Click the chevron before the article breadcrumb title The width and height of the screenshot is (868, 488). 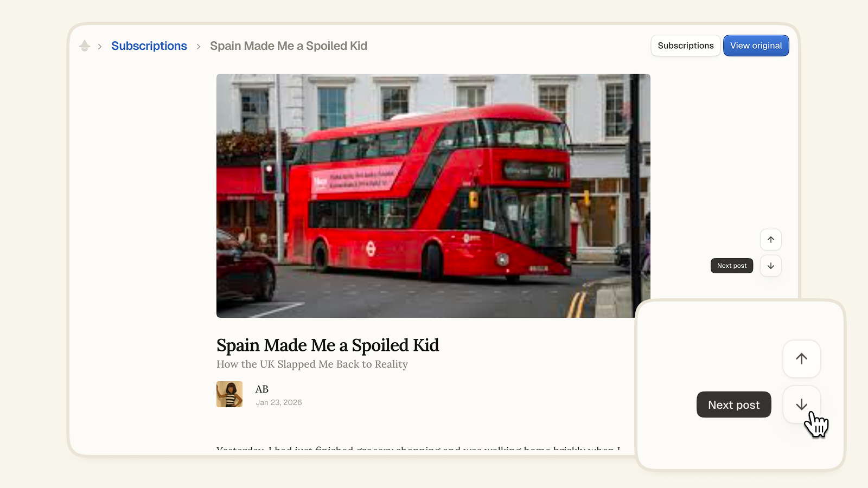click(x=199, y=47)
